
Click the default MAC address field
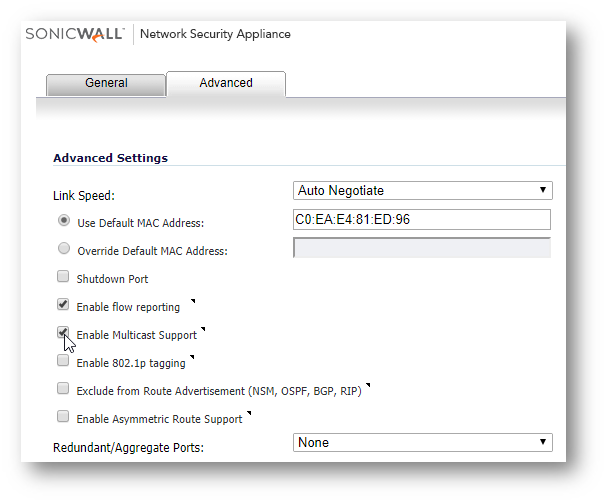tap(422, 220)
